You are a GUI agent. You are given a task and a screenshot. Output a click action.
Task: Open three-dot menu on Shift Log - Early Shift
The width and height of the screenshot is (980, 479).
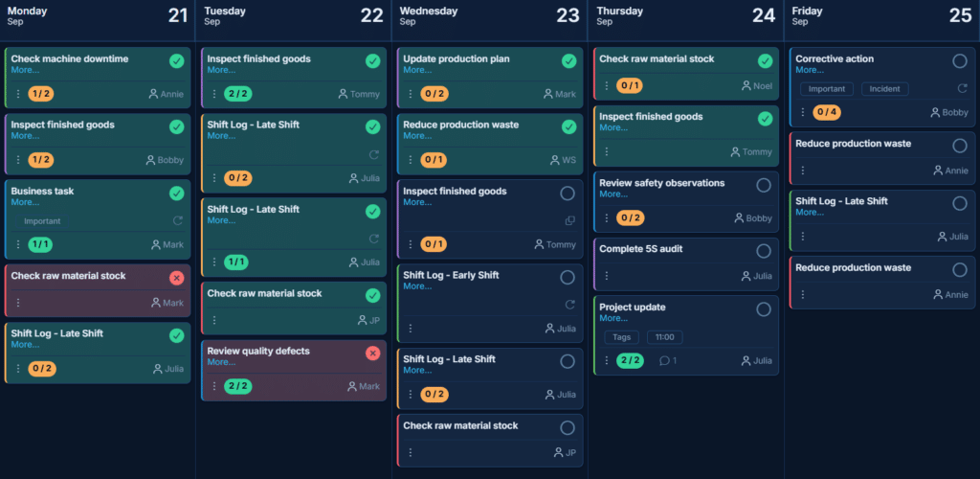[411, 329]
